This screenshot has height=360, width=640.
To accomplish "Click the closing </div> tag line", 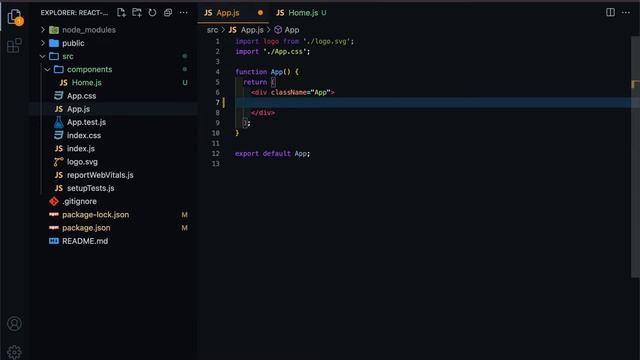I will (x=263, y=113).
